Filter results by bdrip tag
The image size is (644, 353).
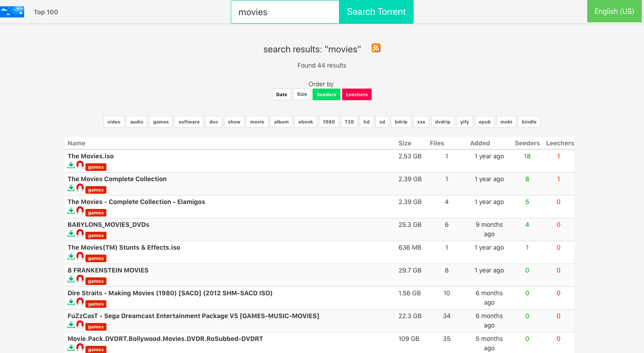(x=401, y=122)
